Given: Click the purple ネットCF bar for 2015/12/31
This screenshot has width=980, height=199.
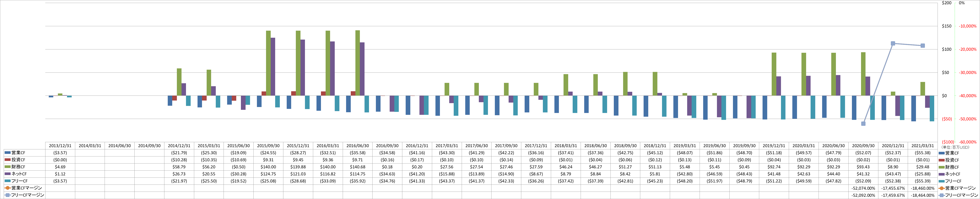Looking at the screenshot, I should point(303,68).
